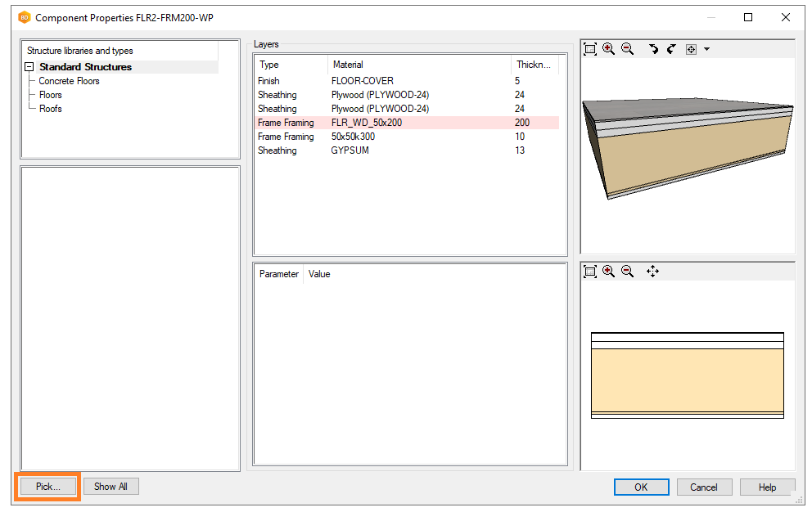Image resolution: width=812 pixels, height=512 pixels.
Task: Zoom out on the 3D preview
Action: pos(627,49)
